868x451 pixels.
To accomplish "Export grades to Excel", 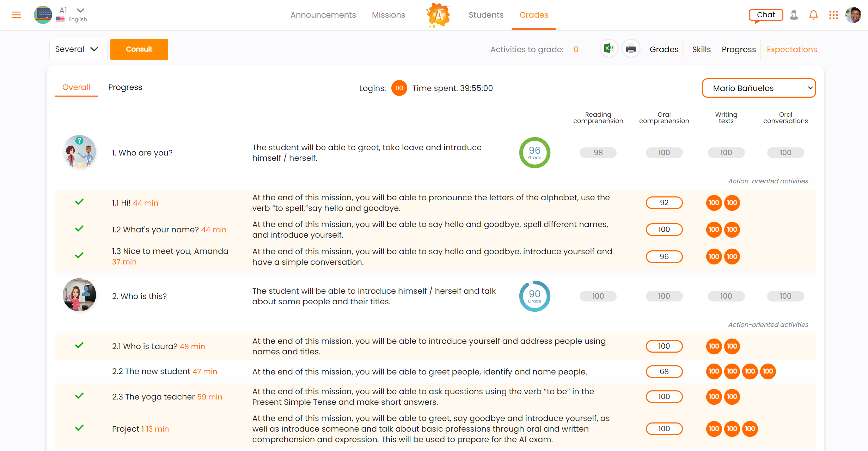I will pyautogui.click(x=609, y=49).
